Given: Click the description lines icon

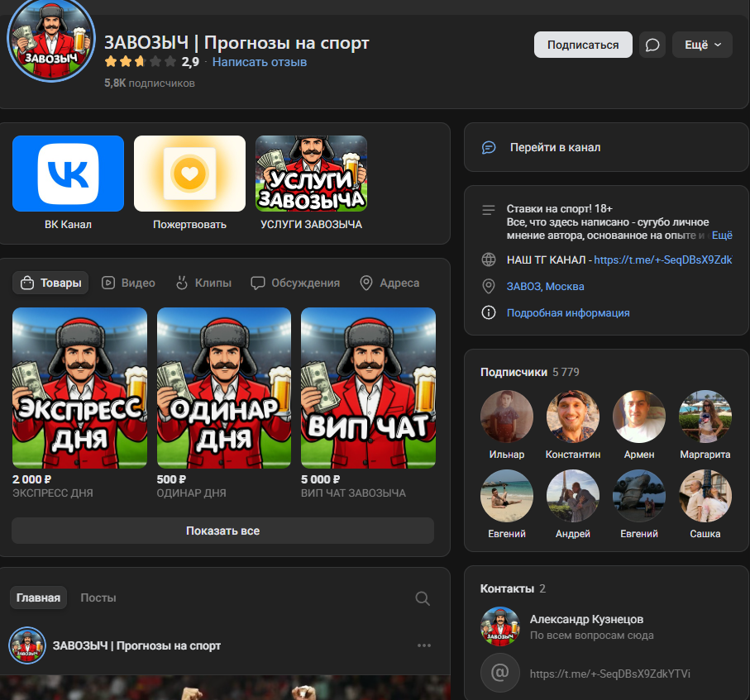Looking at the screenshot, I should [489, 210].
